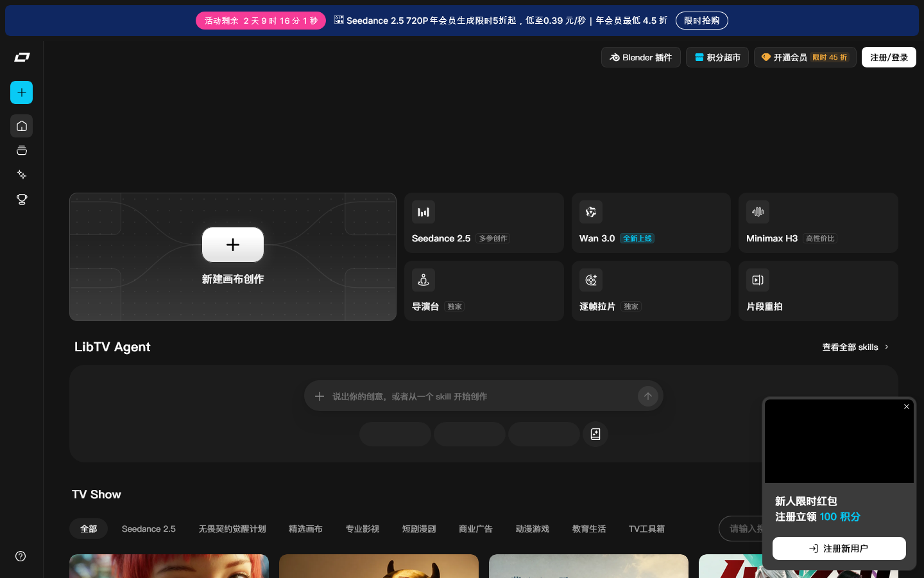Click the LibTV logo icon
924x578 pixels.
click(22, 57)
